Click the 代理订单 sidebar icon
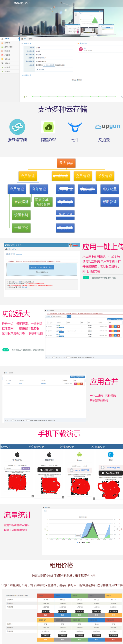This screenshot has height=644, width=123. [x=2, y=63]
